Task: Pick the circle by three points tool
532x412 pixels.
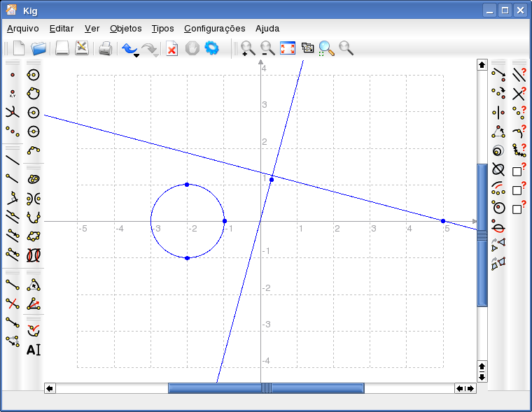Action: point(34,93)
